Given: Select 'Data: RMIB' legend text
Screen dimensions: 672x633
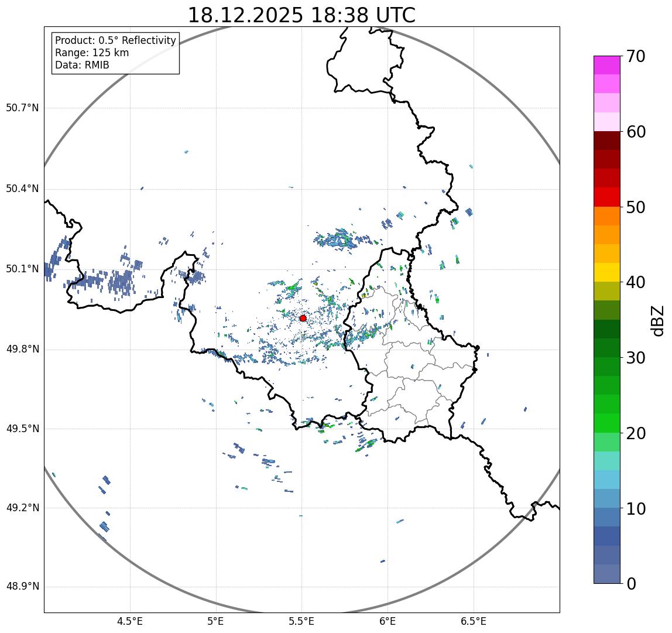Looking at the screenshot, I should click(83, 65).
